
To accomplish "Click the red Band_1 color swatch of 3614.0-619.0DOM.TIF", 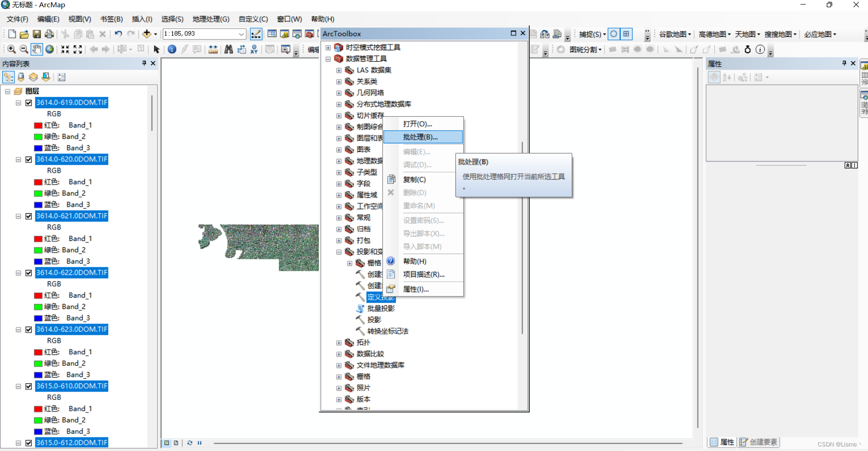I will (38, 126).
